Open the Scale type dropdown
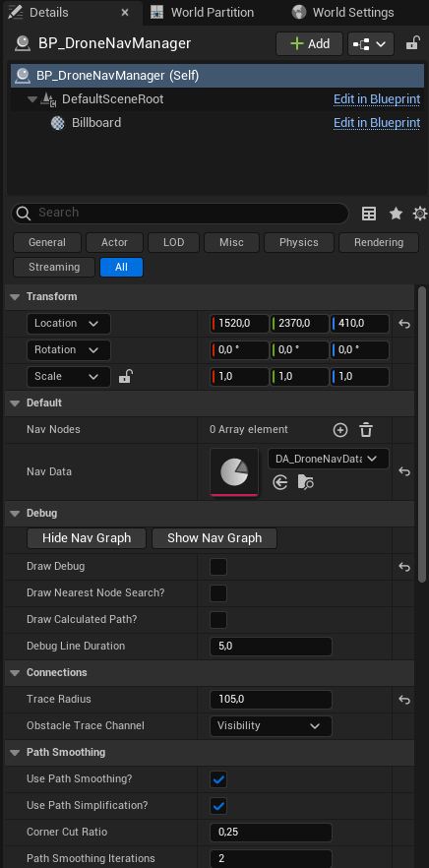Screen dimensions: 429x868 coord(69,376)
